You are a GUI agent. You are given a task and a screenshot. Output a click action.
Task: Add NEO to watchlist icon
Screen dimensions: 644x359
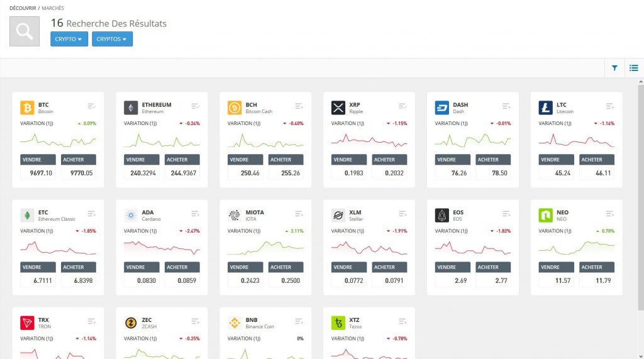tap(610, 214)
